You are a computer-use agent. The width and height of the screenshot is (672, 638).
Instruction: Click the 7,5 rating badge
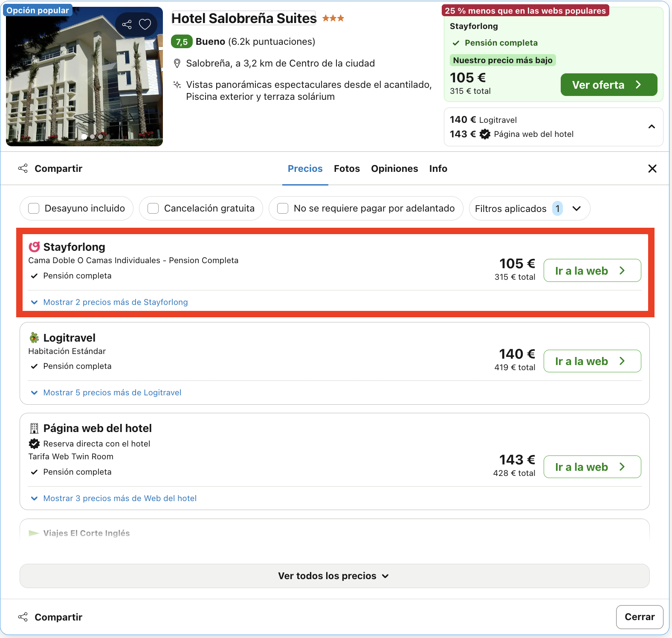182,42
